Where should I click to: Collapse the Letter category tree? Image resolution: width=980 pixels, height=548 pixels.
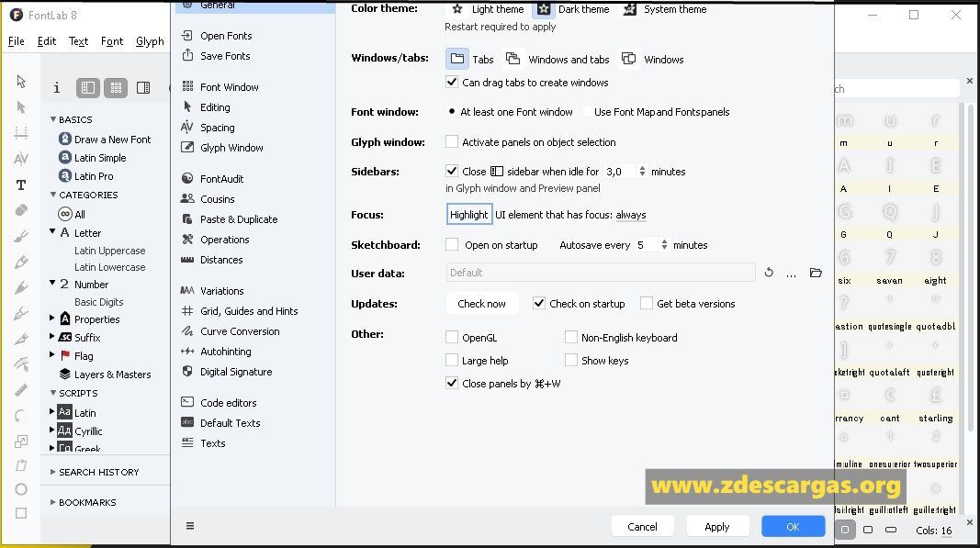52,231
